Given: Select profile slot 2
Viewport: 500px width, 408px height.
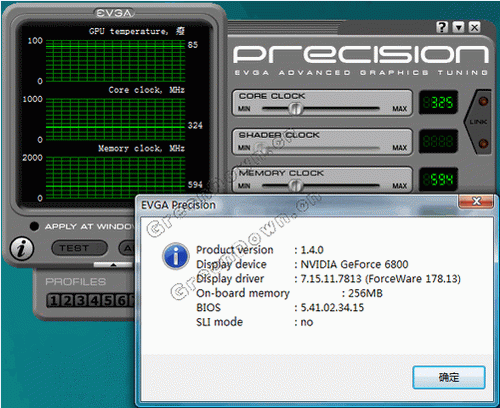Looking at the screenshot, I should tap(67, 300).
